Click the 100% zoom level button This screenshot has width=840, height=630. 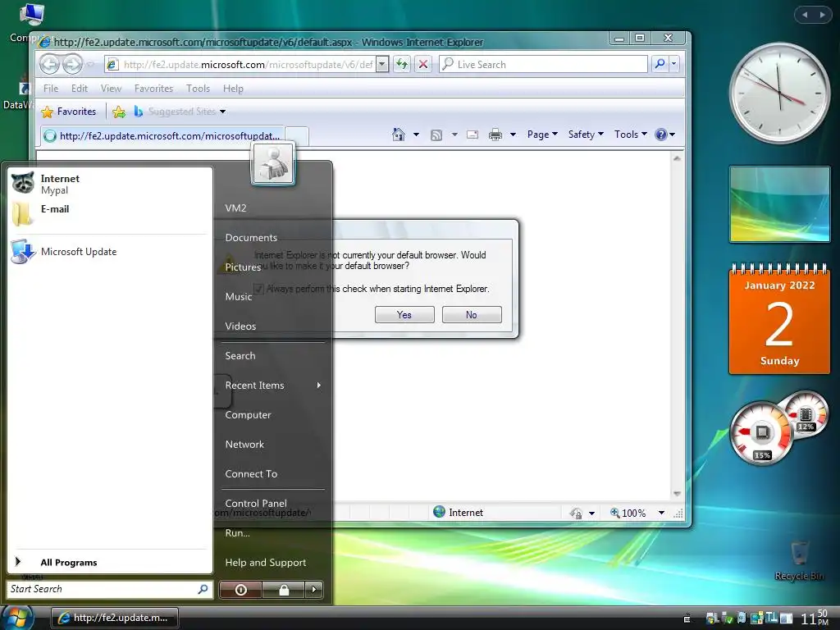click(x=628, y=513)
